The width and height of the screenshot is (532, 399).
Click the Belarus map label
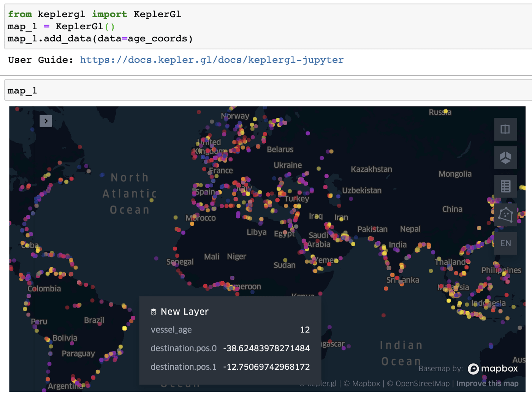280,150
